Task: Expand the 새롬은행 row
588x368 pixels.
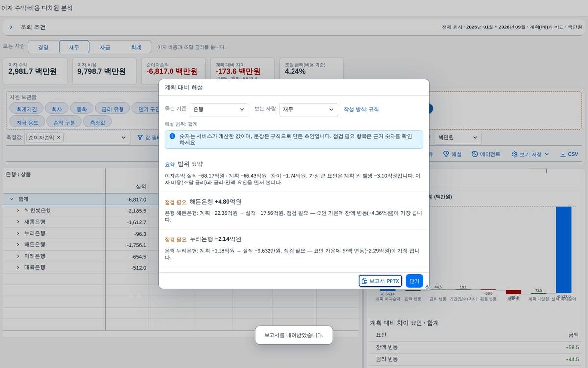Action: click(x=18, y=222)
